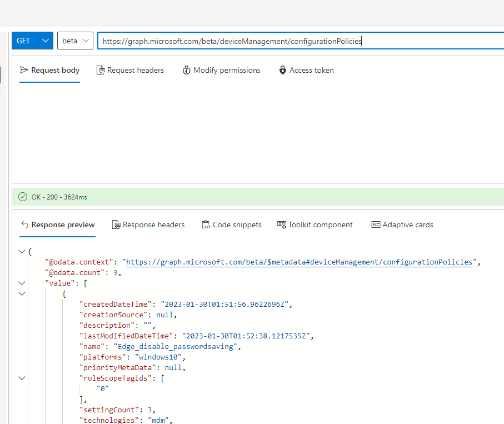
Task: Click the green OK status check icon
Action: (x=23, y=197)
